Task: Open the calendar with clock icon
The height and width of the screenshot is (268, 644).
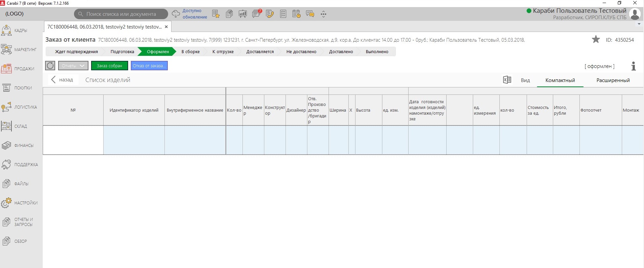Action: click(296, 14)
